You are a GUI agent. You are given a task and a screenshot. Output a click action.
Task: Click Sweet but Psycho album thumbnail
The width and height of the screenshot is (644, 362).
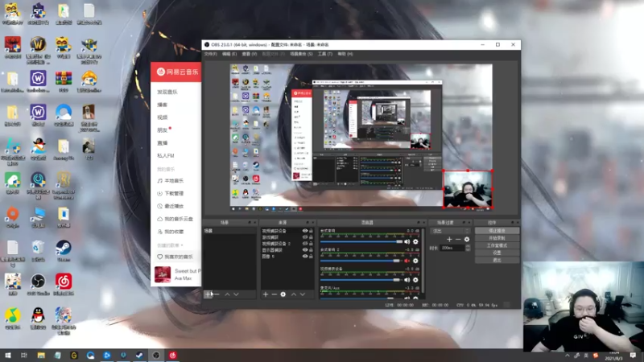163,274
